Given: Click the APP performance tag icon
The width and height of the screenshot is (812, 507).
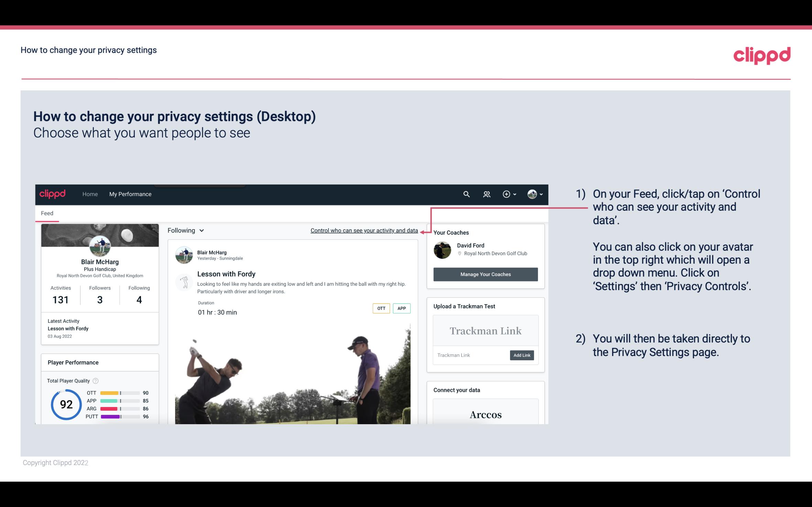Looking at the screenshot, I should [402, 308].
